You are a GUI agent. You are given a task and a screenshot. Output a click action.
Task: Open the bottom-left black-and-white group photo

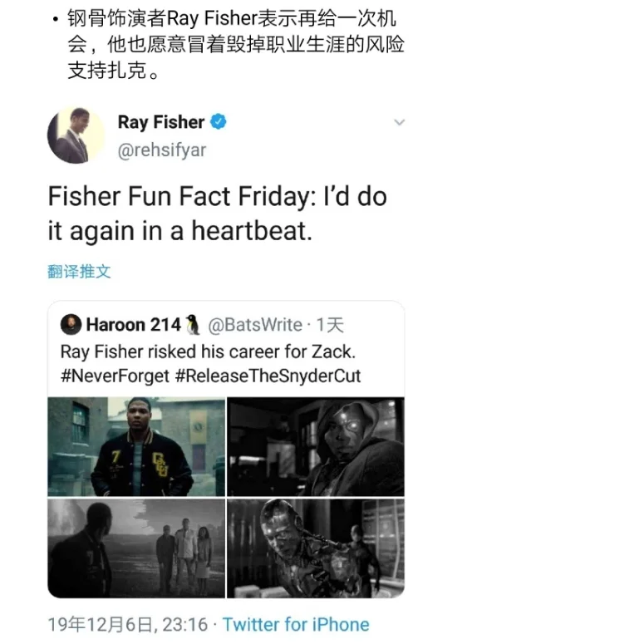tap(136, 548)
